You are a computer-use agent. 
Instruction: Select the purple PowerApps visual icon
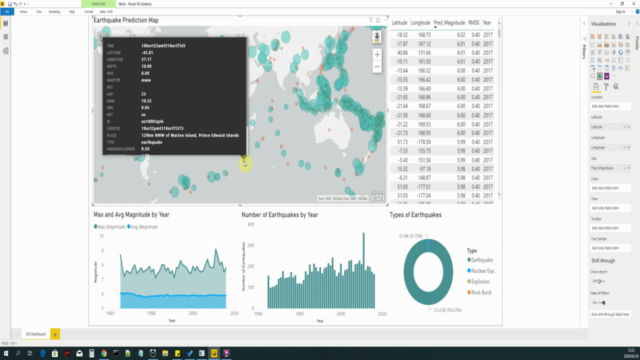click(x=607, y=76)
